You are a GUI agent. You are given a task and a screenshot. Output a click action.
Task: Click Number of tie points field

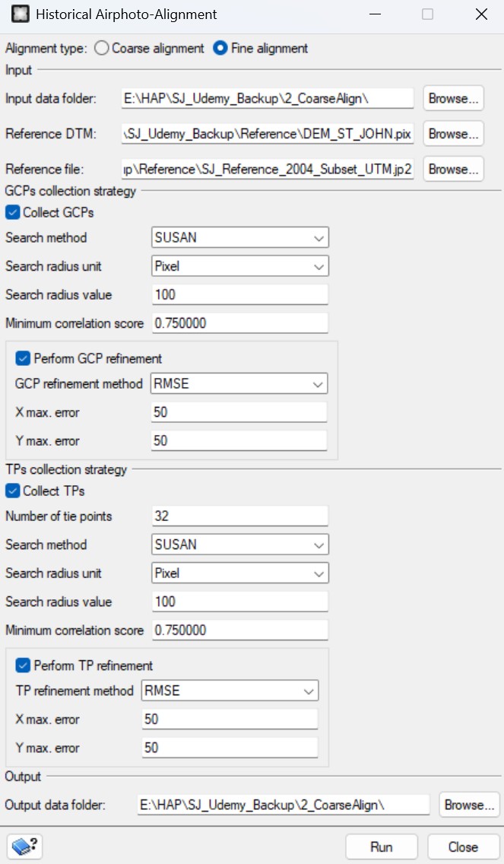point(240,516)
